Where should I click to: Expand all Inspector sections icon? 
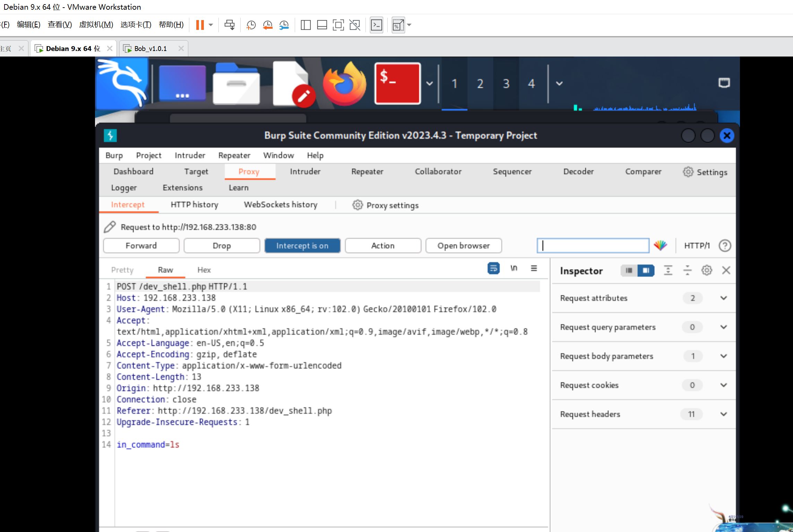click(x=668, y=270)
